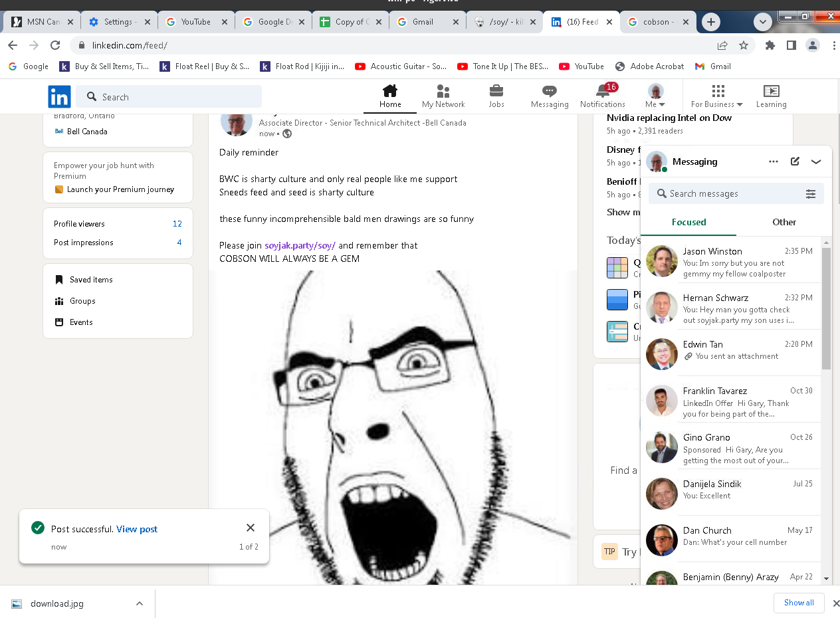Open a new browser tab
Viewport: 840px width, 622px height.
tap(711, 22)
